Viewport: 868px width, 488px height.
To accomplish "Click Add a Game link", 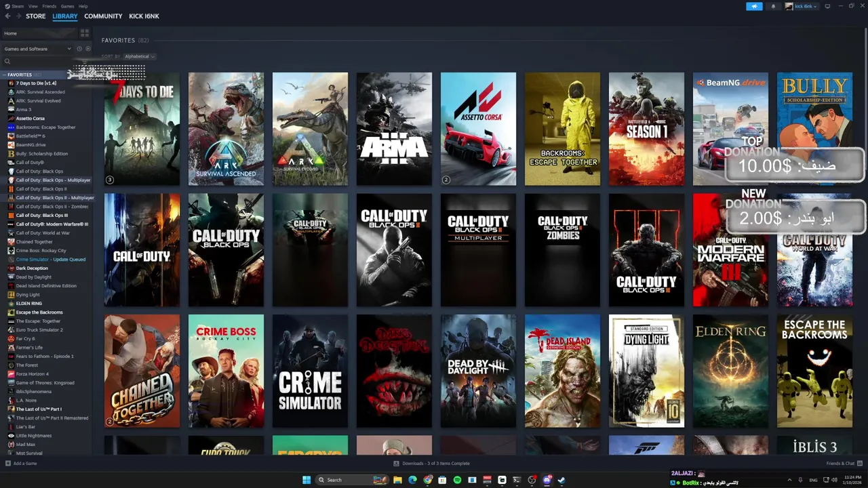I will click(25, 464).
